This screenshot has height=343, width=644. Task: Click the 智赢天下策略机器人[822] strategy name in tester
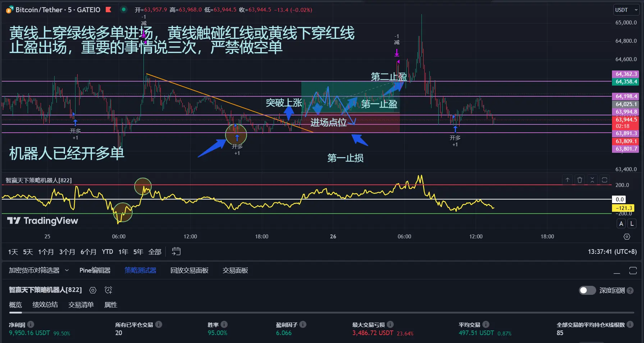coord(45,290)
